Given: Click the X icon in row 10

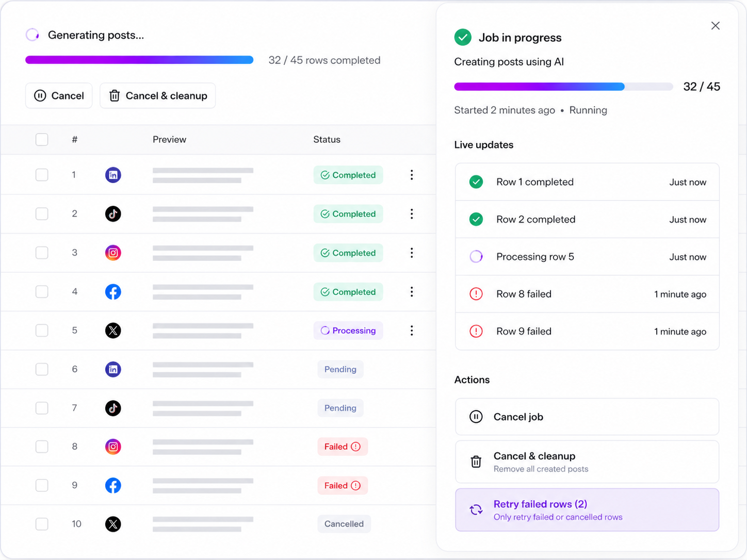Looking at the screenshot, I should pyautogui.click(x=113, y=524).
